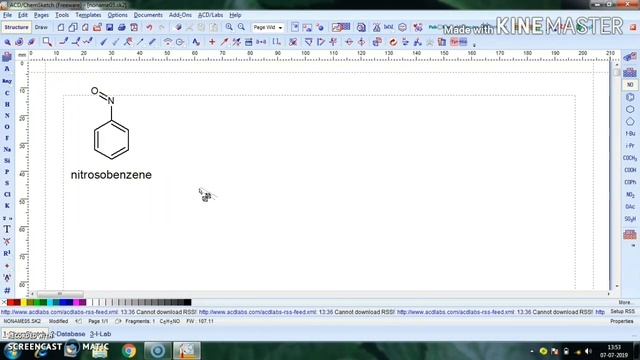The image size is (640, 360).
Task: Select the Draw Continuous bond tool
Action: pos(76,42)
